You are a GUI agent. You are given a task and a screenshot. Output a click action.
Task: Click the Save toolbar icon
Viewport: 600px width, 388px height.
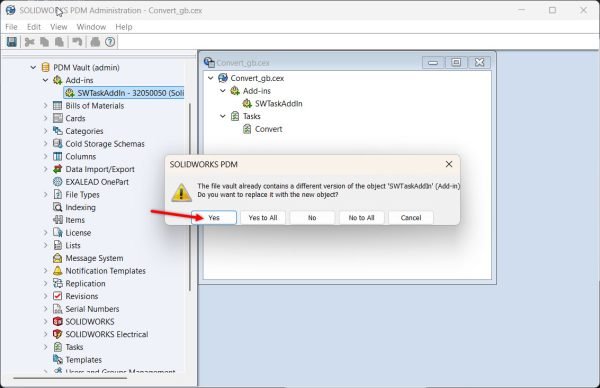12,42
